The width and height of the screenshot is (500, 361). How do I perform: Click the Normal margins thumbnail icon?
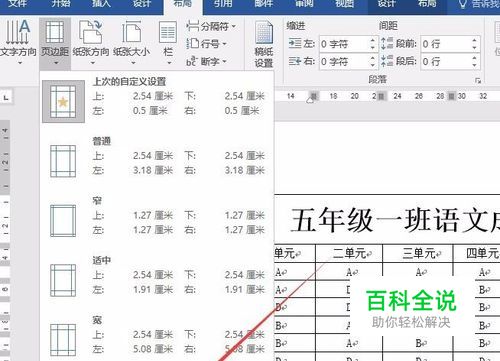63,161
